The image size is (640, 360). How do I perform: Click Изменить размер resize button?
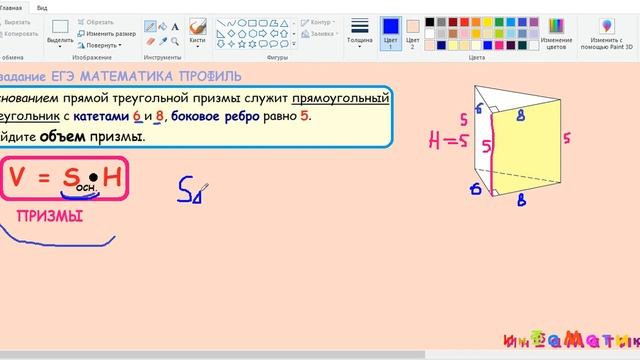107,33
